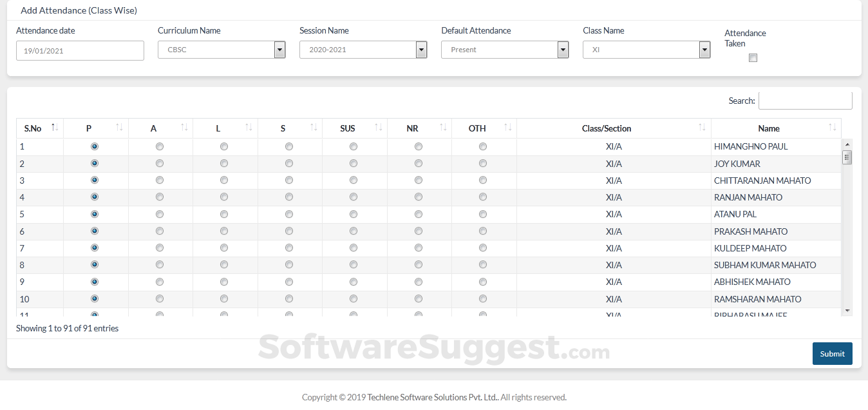This screenshot has width=868, height=410.
Task: Sort by the OTH column arrows
Action: tap(508, 128)
